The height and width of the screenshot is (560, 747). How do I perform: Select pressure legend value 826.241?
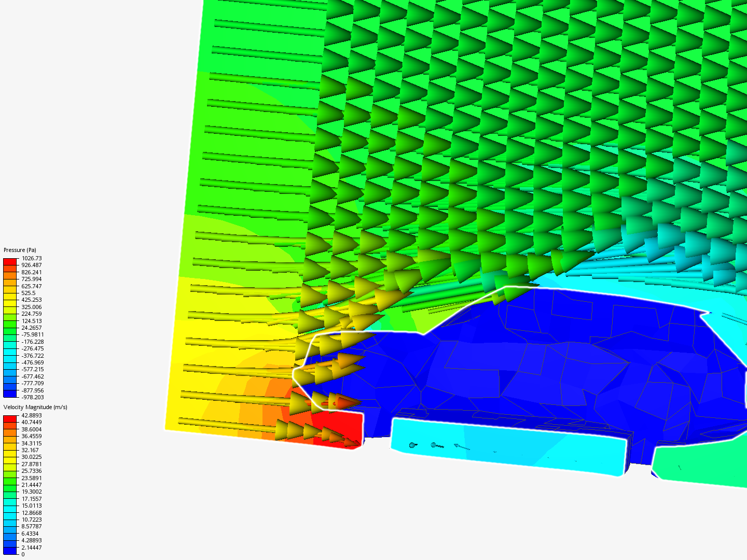[32, 272]
